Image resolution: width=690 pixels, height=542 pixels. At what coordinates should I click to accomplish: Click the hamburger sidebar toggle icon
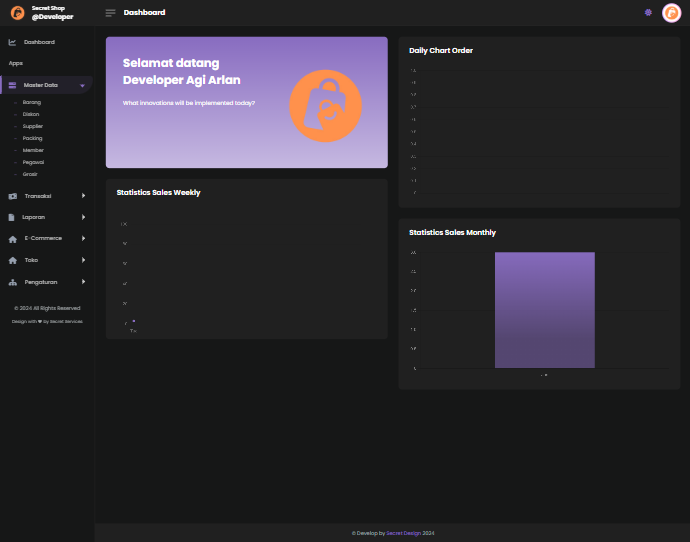(x=110, y=13)
